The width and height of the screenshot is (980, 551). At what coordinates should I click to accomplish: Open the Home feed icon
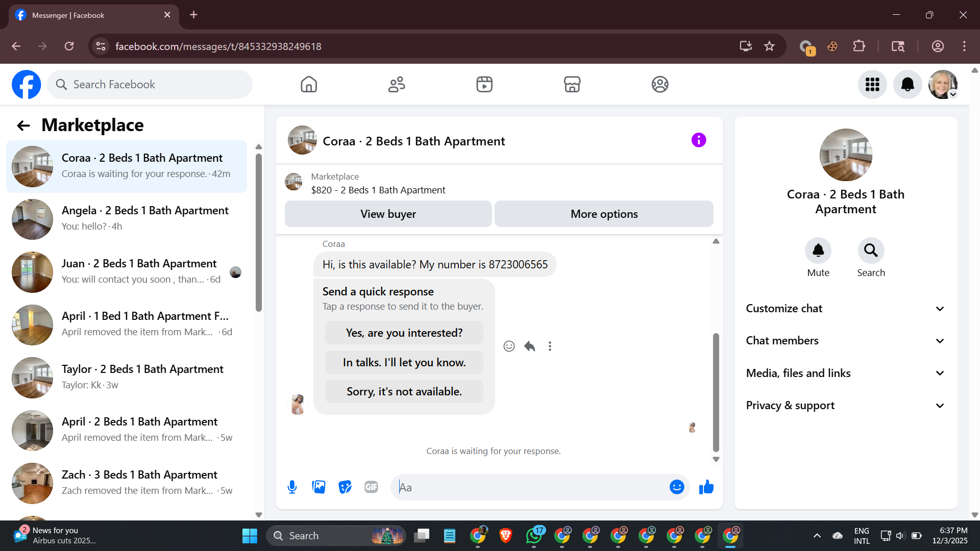309,84
